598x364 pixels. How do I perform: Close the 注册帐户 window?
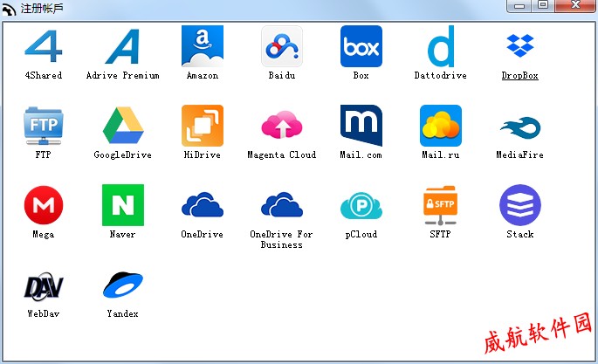(x=575, y=5)
